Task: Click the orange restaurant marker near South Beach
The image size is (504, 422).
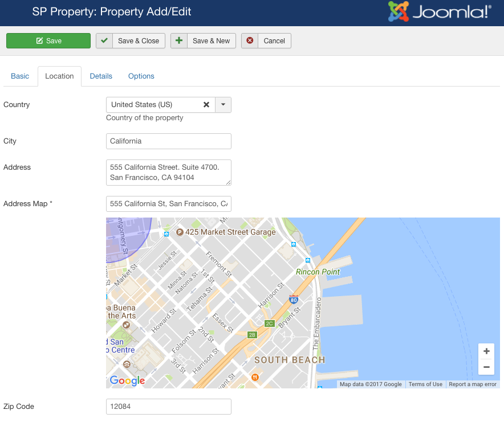Action: point(255,376)
